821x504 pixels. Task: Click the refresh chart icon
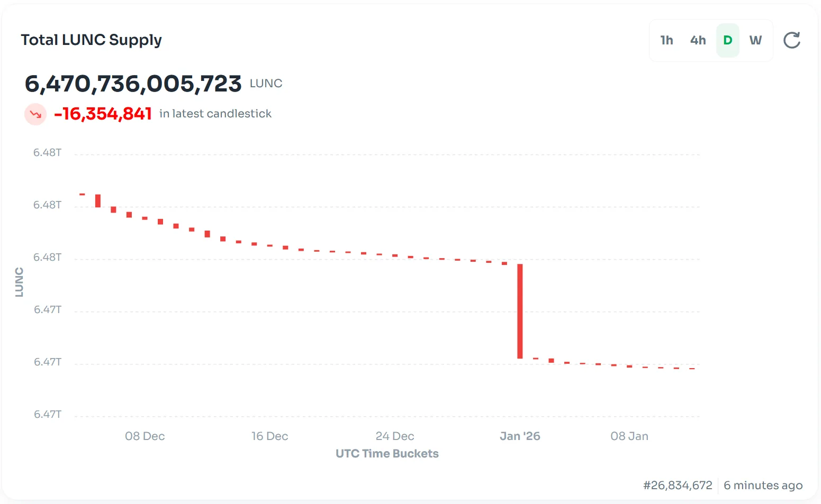click(791, 40)
